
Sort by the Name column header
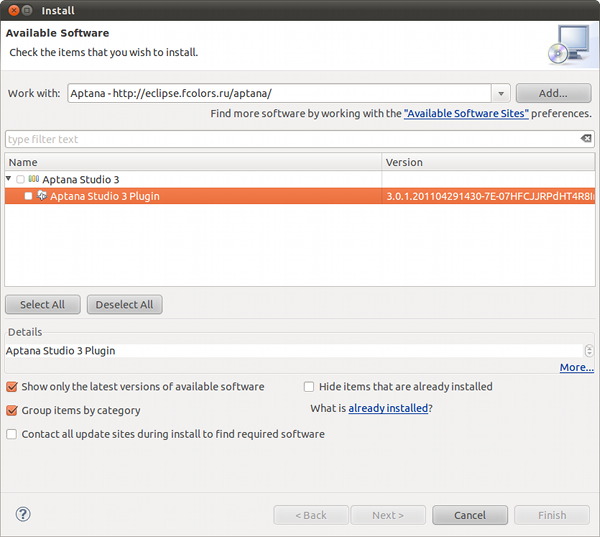tap(193, 162)
